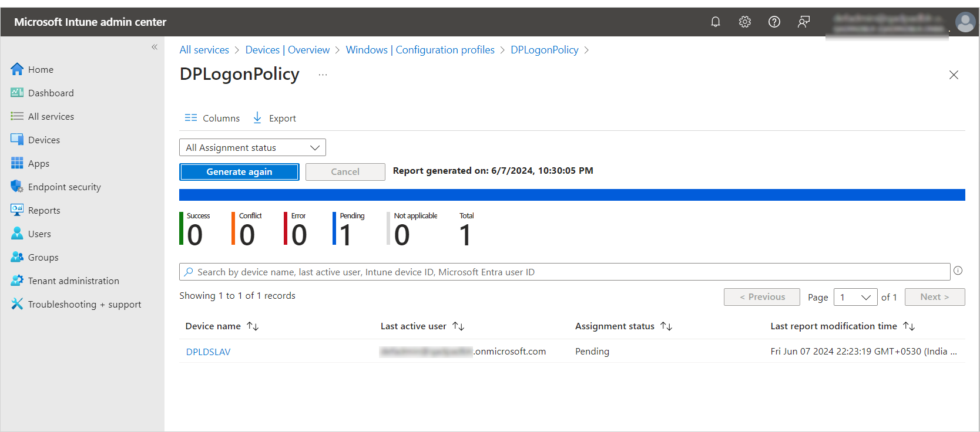Collapse the left navigation sidebar
The width and height of the screenshot is (980, 432).
[155, 47]
